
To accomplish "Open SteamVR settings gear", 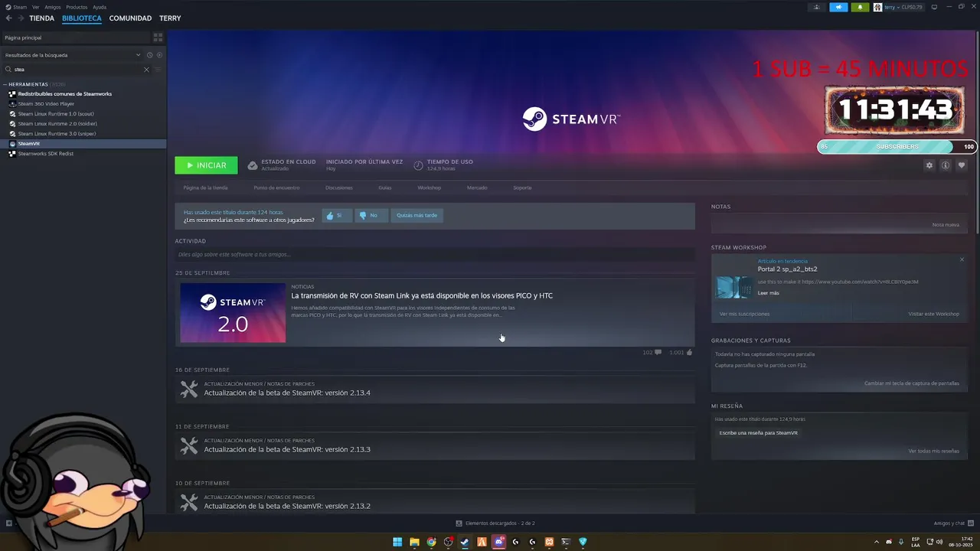I will point(929,165).
